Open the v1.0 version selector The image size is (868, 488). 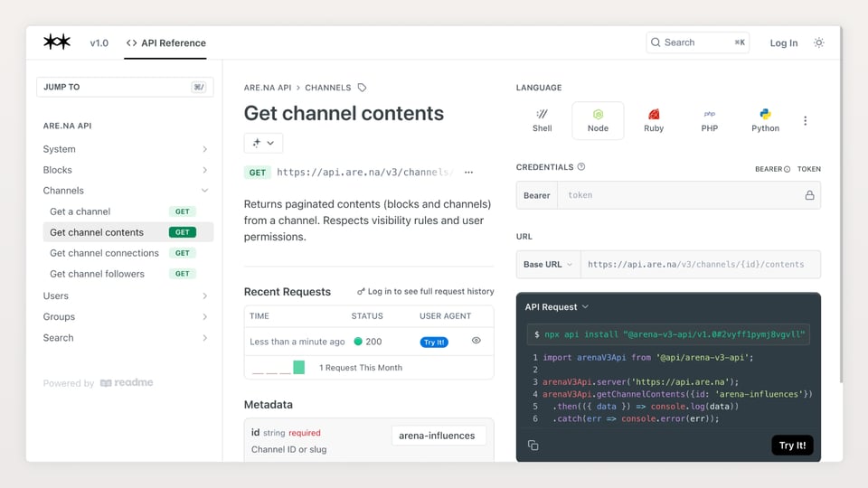tap(99, 43)
